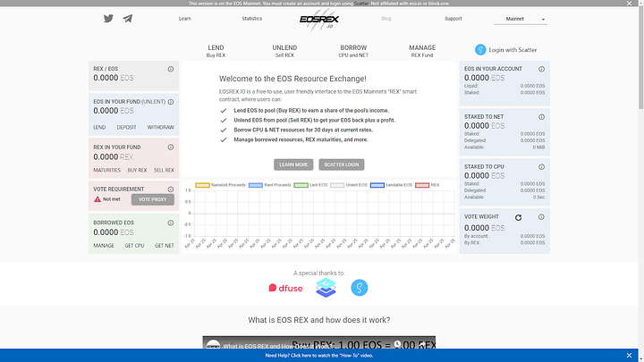644x362 pixels.
Task: Click the red warning triangle icon
Action: pyautogui.click(x=97, y=199)
